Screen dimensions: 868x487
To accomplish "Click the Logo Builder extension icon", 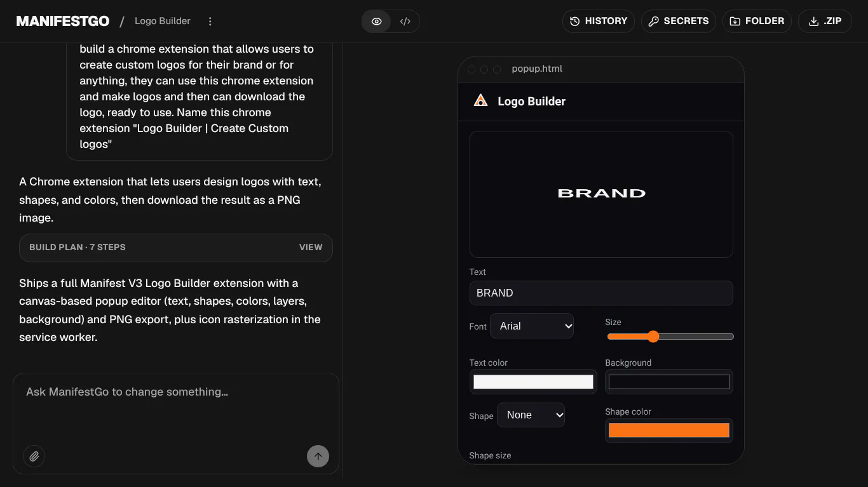I will click(481, 101).
